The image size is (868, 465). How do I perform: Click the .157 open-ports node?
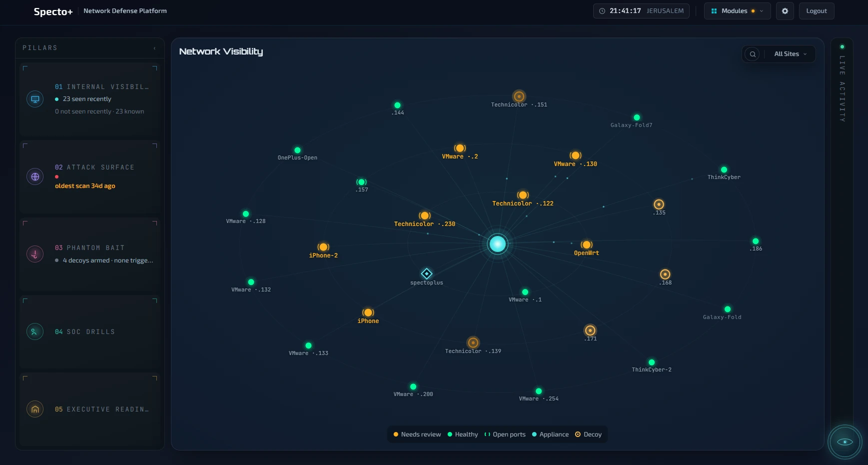click(x=361, y=182)
